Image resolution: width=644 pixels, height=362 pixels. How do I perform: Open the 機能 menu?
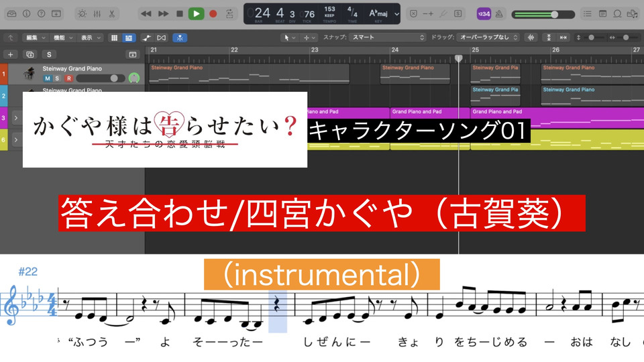(x=63, y=38)
